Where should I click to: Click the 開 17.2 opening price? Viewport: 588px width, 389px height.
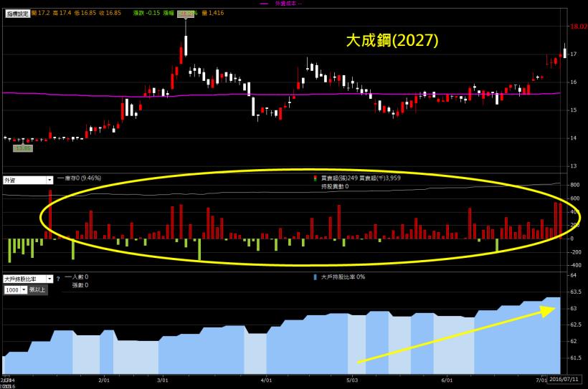pos(40,13)
